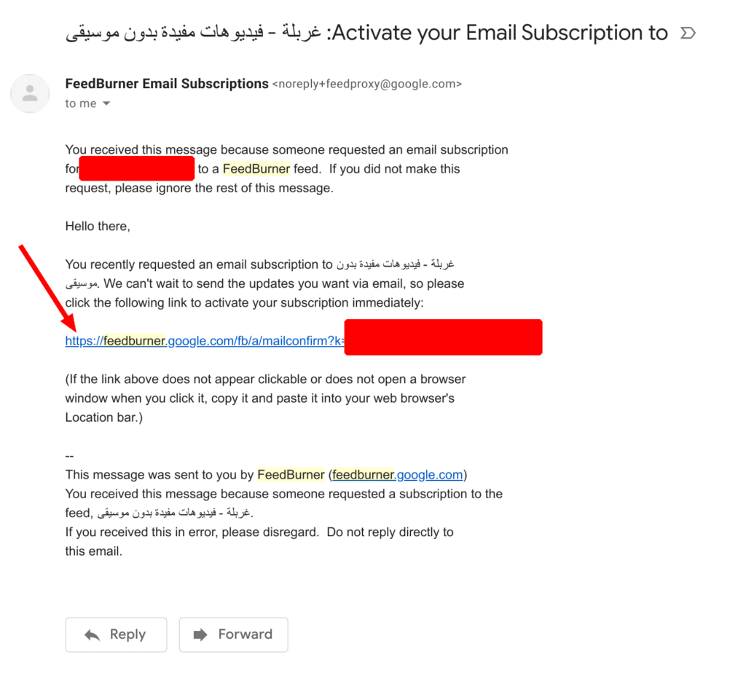Viewport: 746px width, 700px height.
Task: Click sender name FeedBurner Email Subscriptions
Action: coord(167,84)
